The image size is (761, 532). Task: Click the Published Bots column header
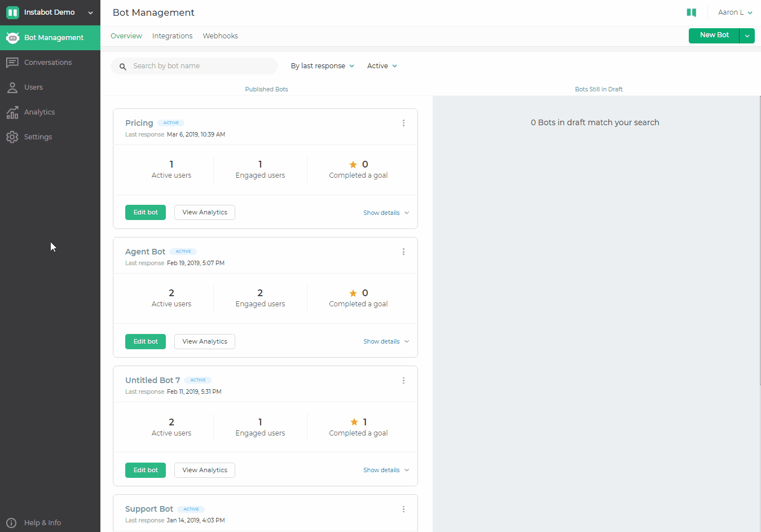coord(266,89)
